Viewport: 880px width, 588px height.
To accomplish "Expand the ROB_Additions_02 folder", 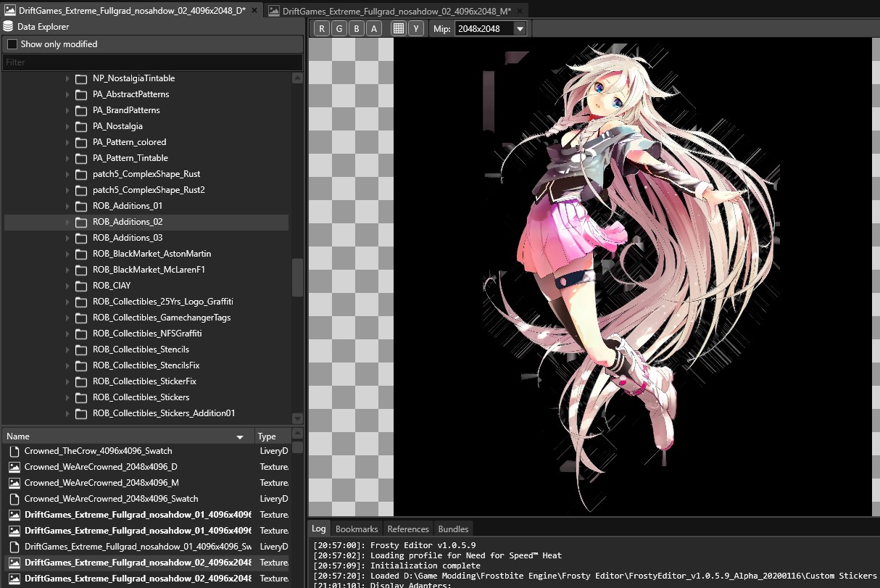I will [67, 222].
